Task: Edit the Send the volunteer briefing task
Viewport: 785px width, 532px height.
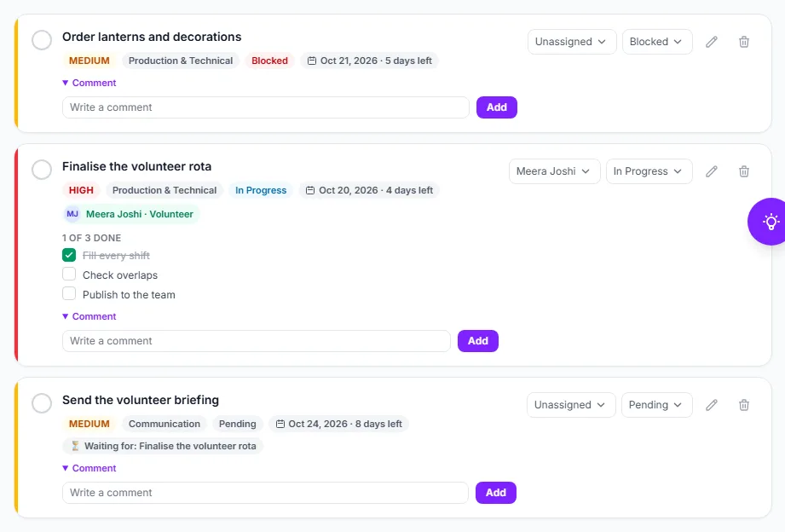Action: (712, 405)
